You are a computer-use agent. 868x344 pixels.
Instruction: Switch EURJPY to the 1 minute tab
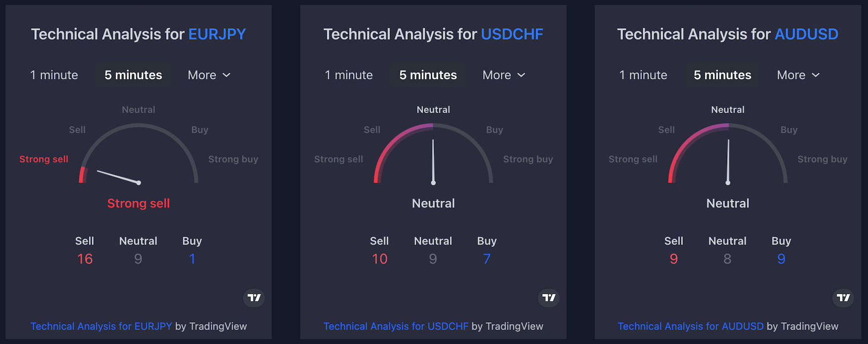[x=54, y=75]
